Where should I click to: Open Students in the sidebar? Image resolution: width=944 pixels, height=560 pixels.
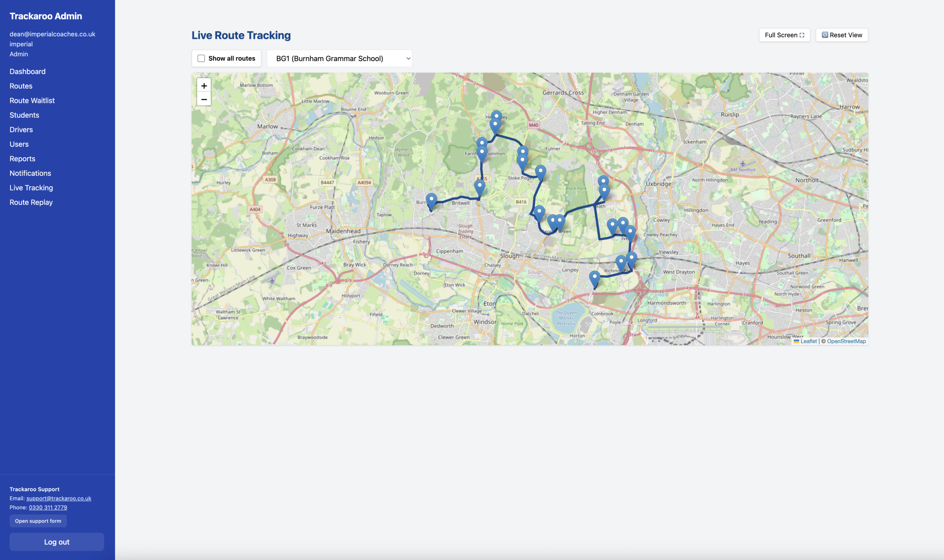24,115
